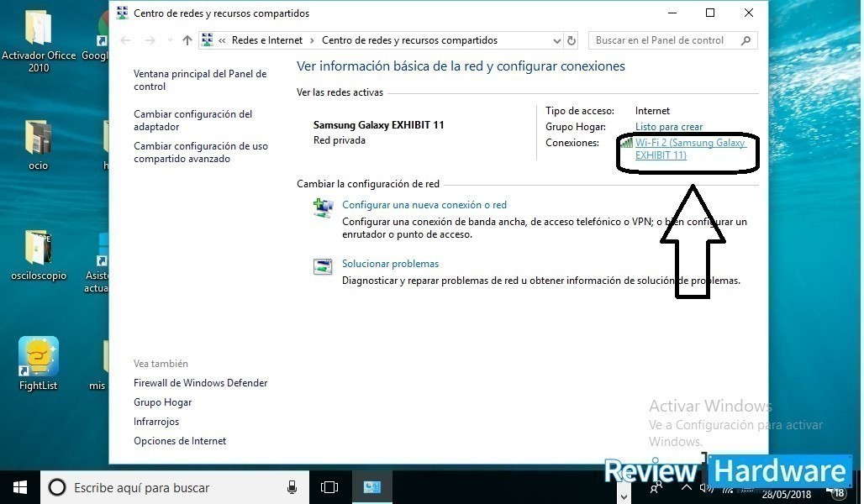Select the 'osciloscopio' desktop folder
Screen dimensions: 864x504
point(39,255)
